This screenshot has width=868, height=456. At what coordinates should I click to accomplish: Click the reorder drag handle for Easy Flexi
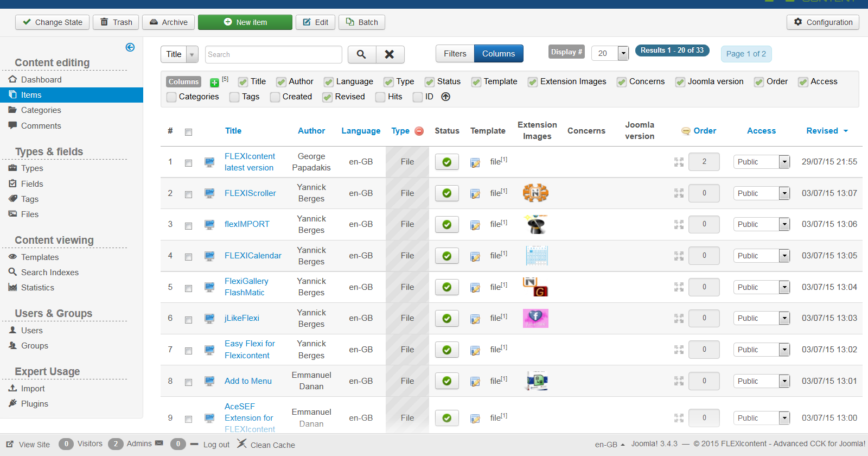(679, 350)
